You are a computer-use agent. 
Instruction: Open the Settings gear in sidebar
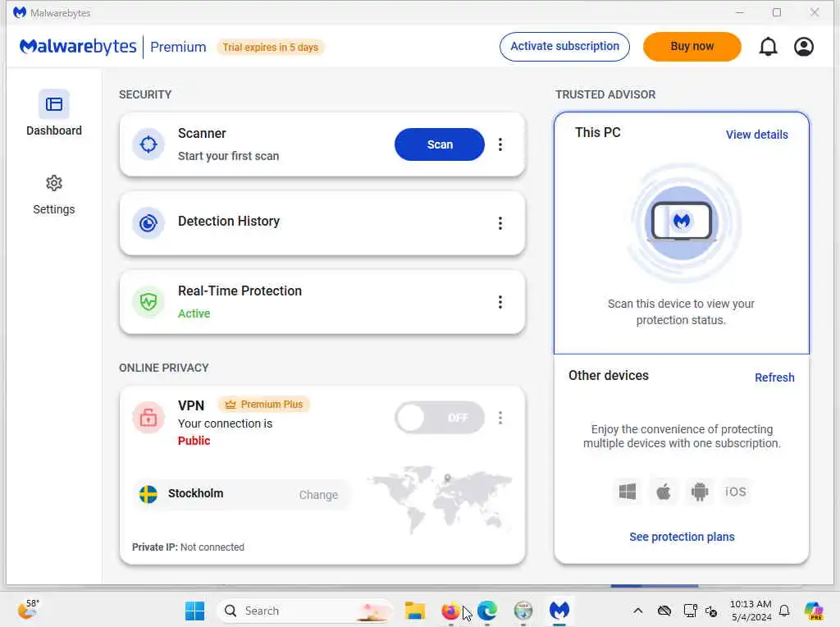(53, 183)
